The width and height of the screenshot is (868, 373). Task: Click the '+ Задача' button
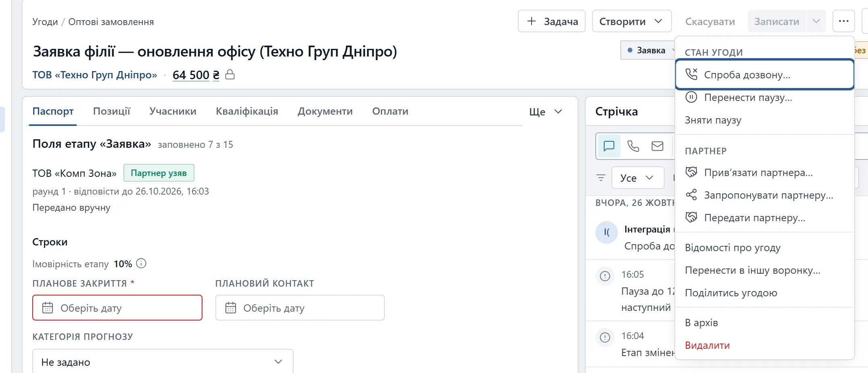551,21
